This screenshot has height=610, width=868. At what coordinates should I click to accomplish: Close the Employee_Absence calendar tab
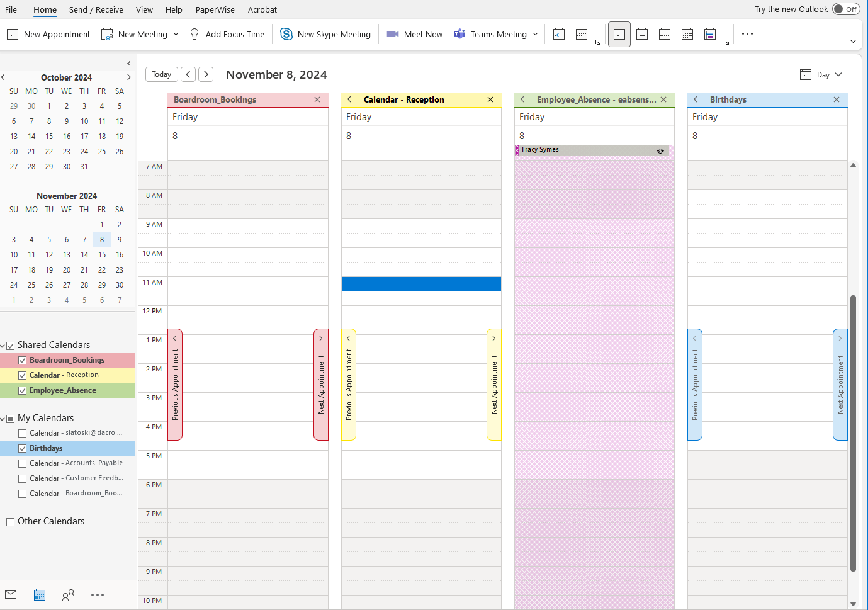pos(663,99)
